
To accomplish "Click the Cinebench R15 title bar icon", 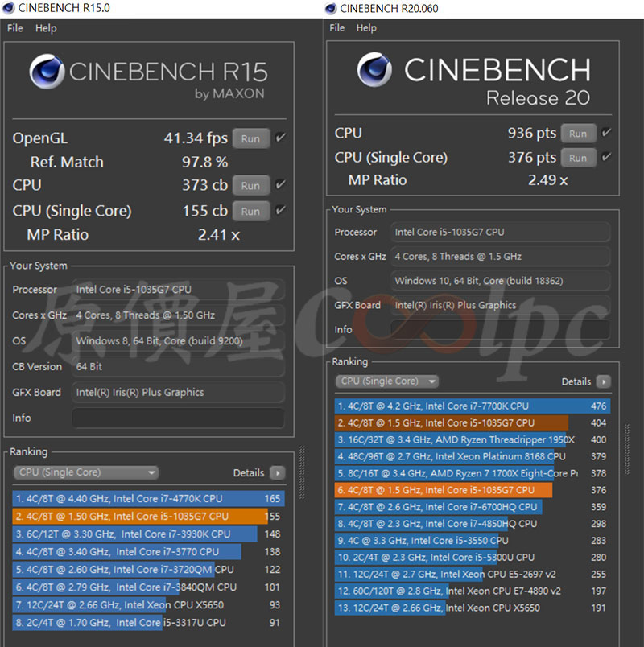I will click(x=9, y=8).
